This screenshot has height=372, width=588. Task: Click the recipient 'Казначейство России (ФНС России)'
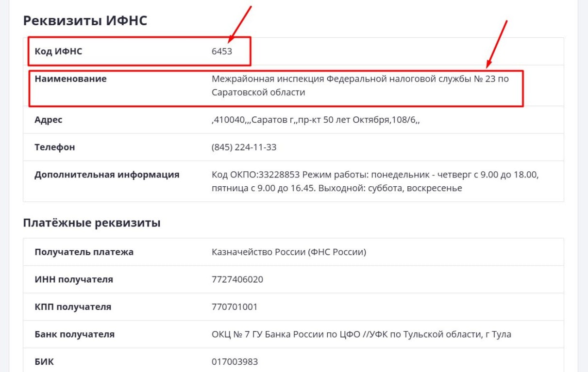tap(289, 252)
